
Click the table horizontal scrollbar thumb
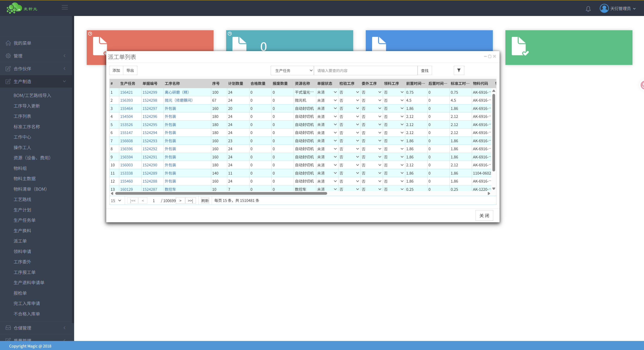(221, 193)
